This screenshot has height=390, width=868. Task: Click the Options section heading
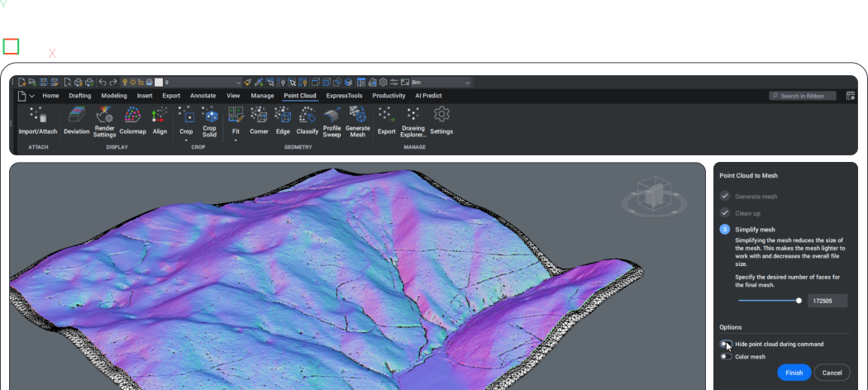pos(731,327)
